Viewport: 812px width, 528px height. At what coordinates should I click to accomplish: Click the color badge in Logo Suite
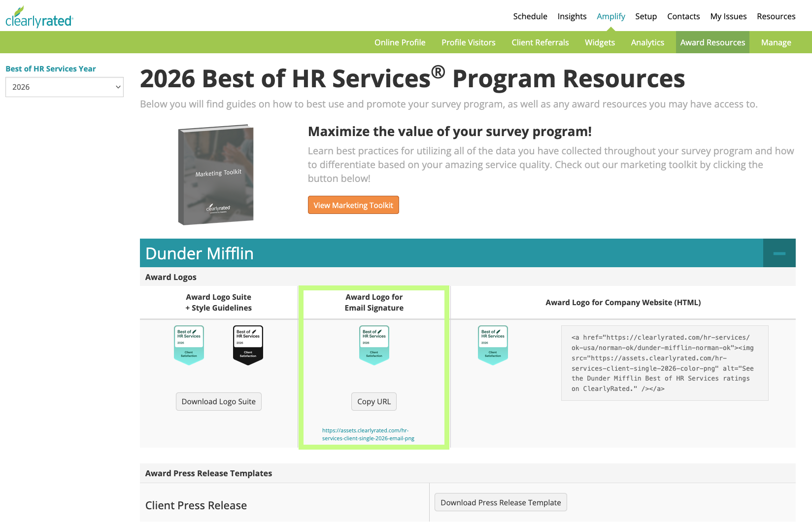click(189, 345)
